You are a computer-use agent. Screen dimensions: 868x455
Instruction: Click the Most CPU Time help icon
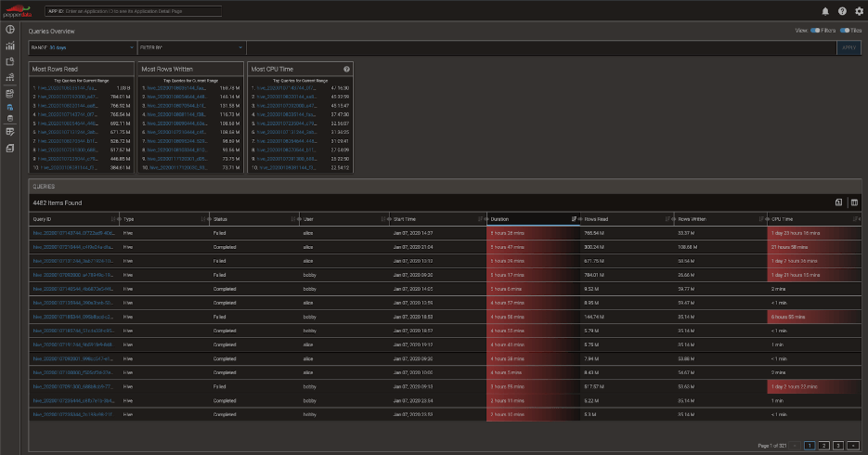[346, 70]
